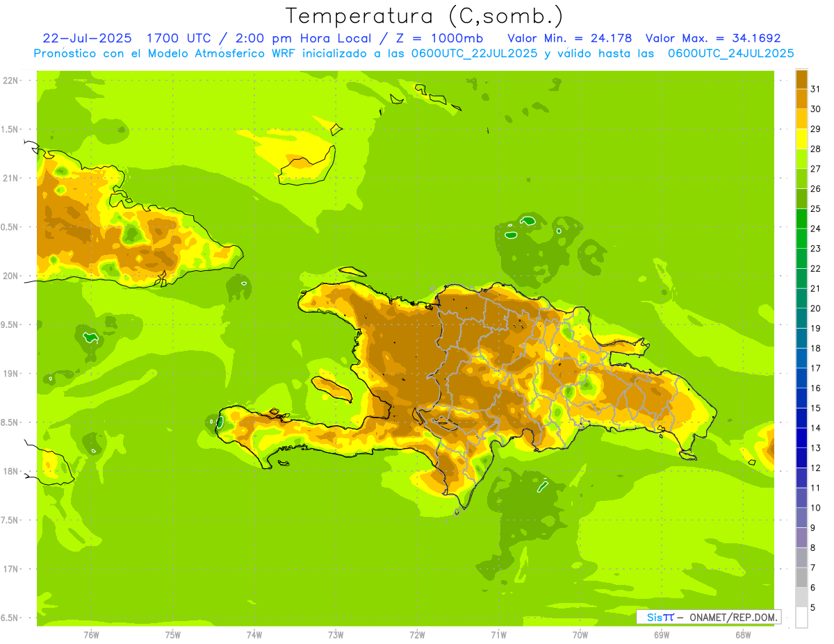Click the title 'Temperatura (C,somb.)'
This screenshot has width=834, height=644.
(x=425, y=16)
